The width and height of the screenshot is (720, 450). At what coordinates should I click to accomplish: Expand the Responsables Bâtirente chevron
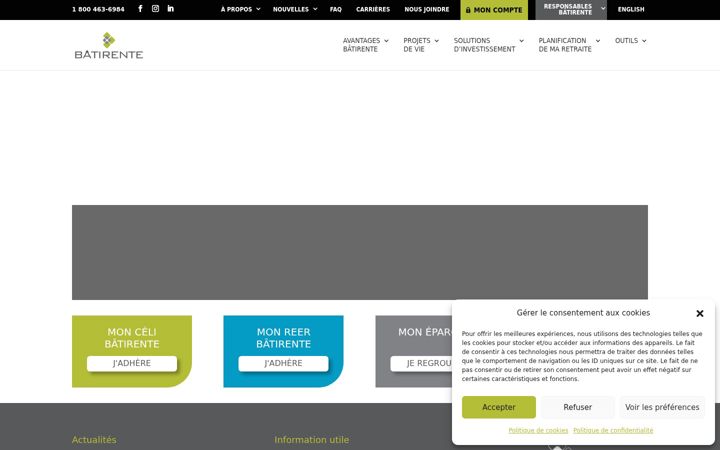(603, 8)
